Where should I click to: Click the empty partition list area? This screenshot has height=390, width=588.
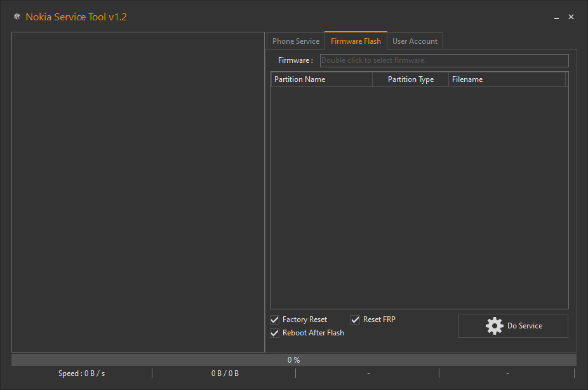point(419,197)
